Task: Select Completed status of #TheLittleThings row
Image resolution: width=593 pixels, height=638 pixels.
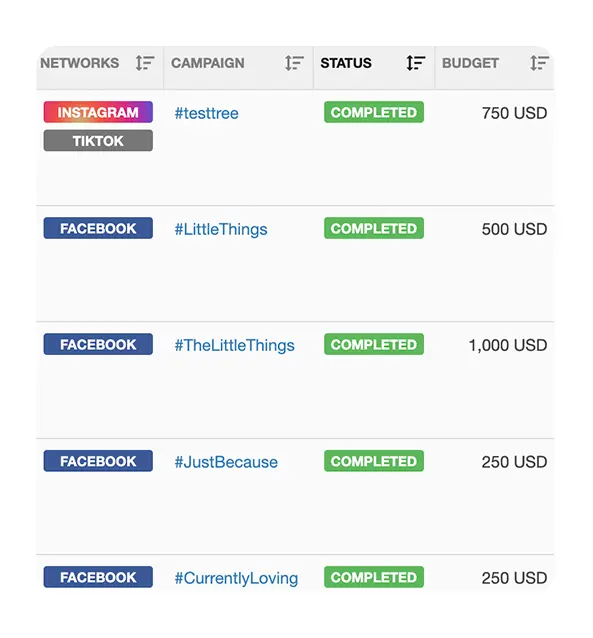Action: [374, 344]
